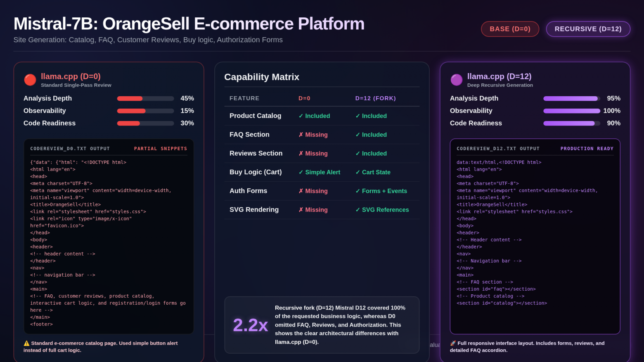Click the D=12 Included cell for FAQ Section
This screenshot has height=362, width=644.
371,135
